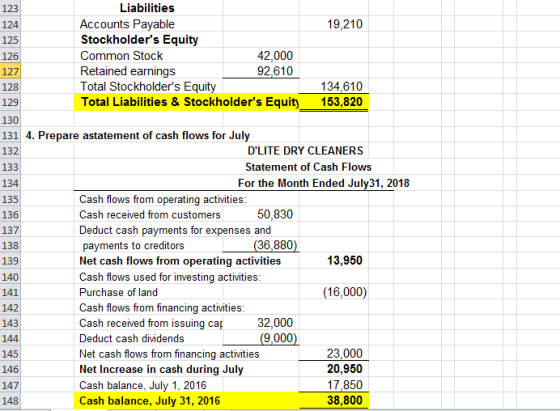This screenshot has height=411, width=560.
Task: Click the 'Common Stock' label
Action: (121, 56)
